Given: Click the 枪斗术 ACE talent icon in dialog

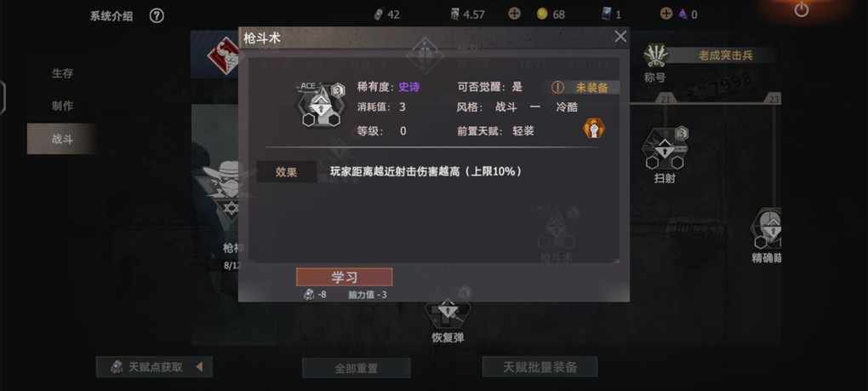Looking at the screenshot, I should (321, 106).
